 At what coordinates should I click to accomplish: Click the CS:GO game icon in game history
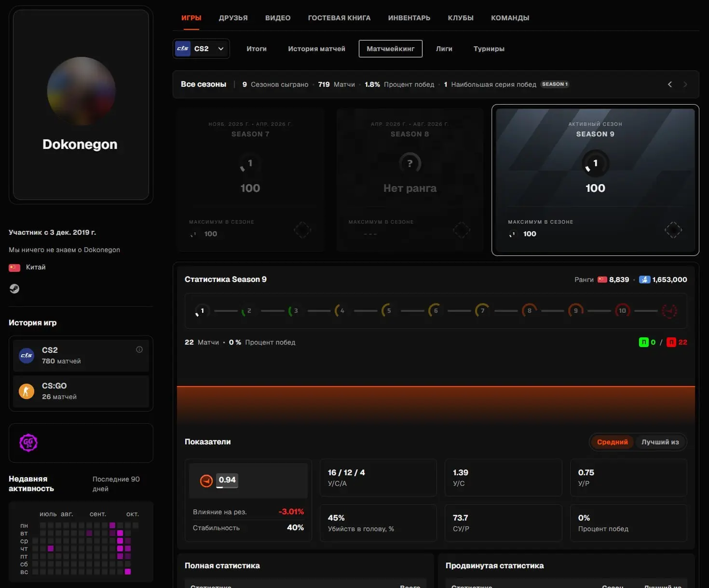[x=27, y=391]
